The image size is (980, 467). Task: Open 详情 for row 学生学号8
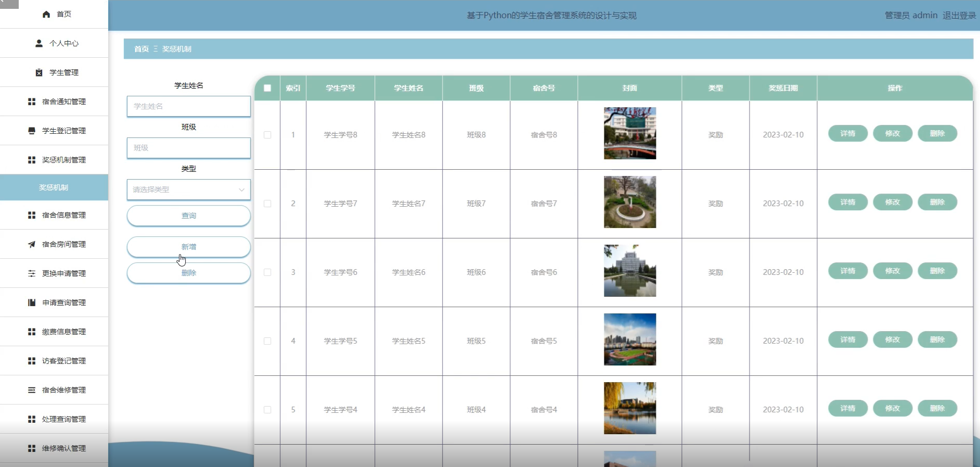(x=848, y=133)
